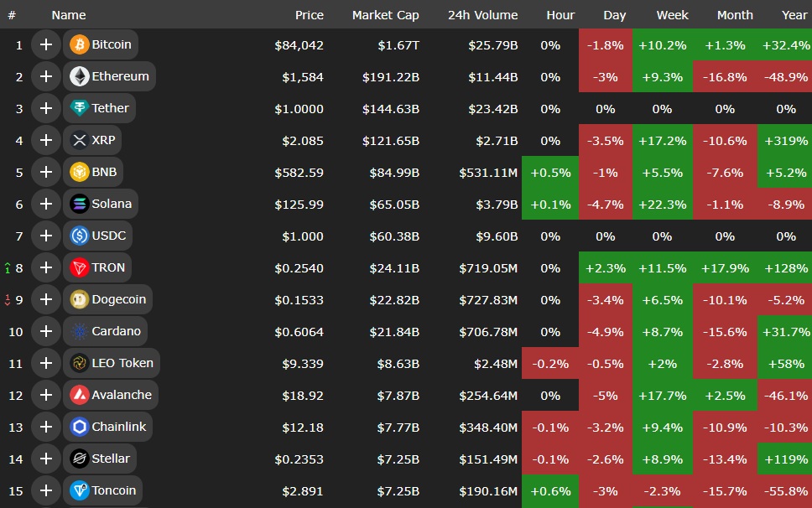Click the Tether logo icon
The height and width of the screenshot is (508, 812).
80,108
